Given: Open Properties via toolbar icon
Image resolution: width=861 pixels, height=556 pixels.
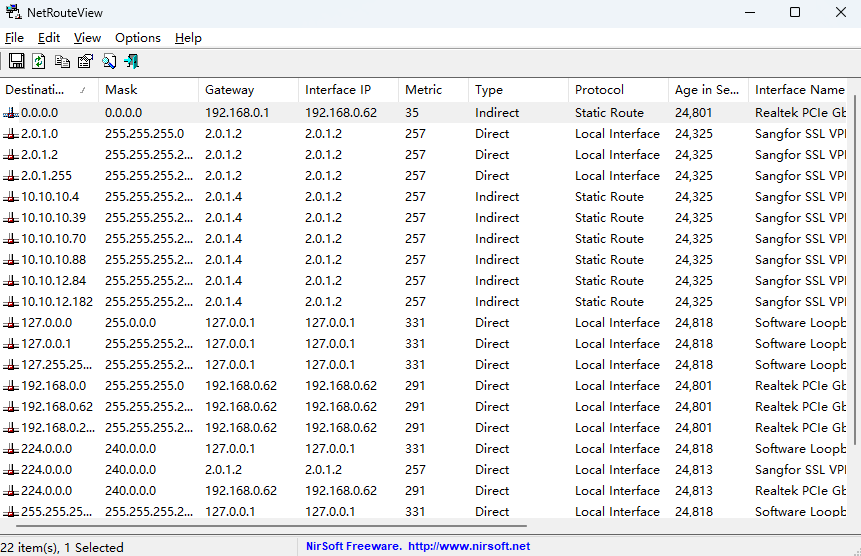Looking at the screenshot, I should tap(85, 62).
